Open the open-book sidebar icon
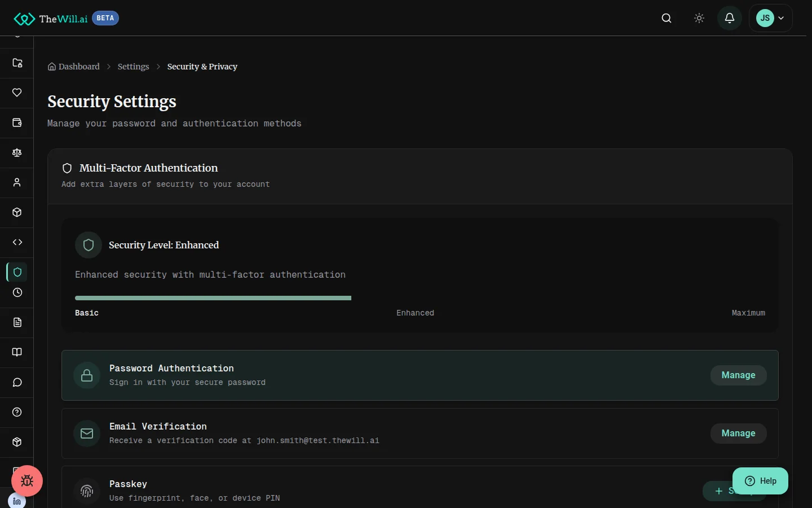 pos(17,352)
